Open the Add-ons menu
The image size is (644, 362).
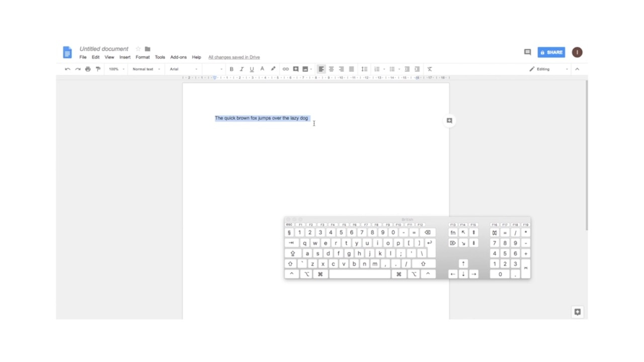click(x=178, y=57)
